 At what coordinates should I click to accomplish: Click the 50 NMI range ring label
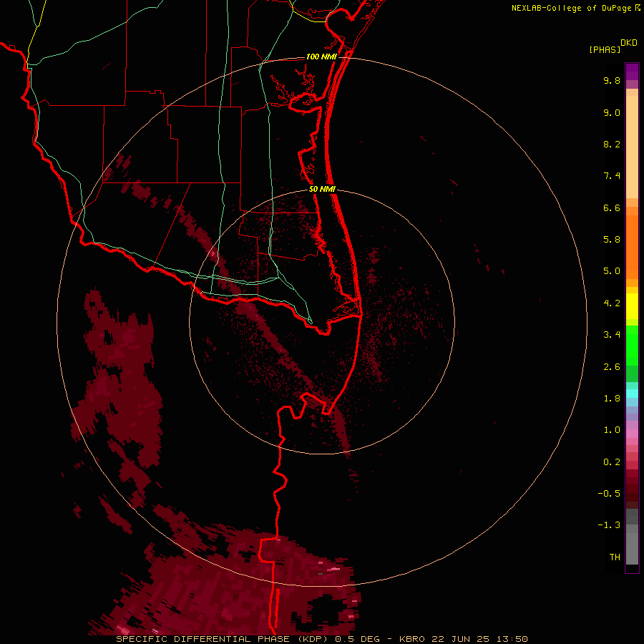[x=322, y=189]
